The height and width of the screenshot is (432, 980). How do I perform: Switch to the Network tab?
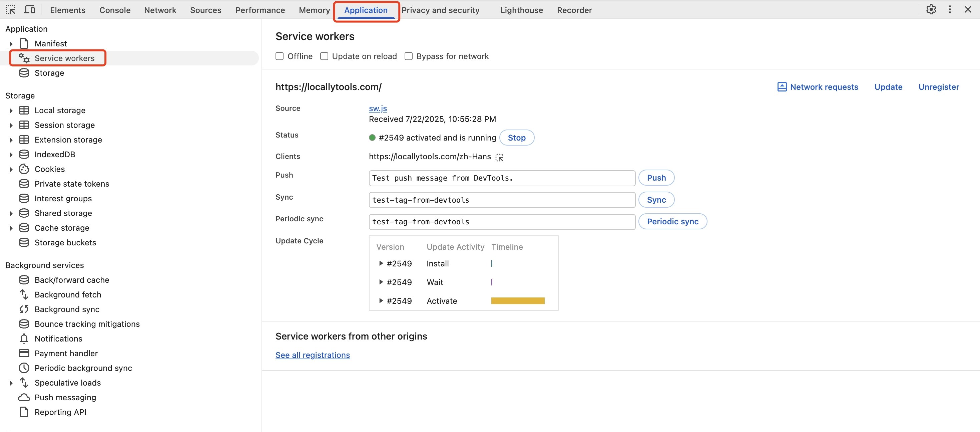[160, 10]
